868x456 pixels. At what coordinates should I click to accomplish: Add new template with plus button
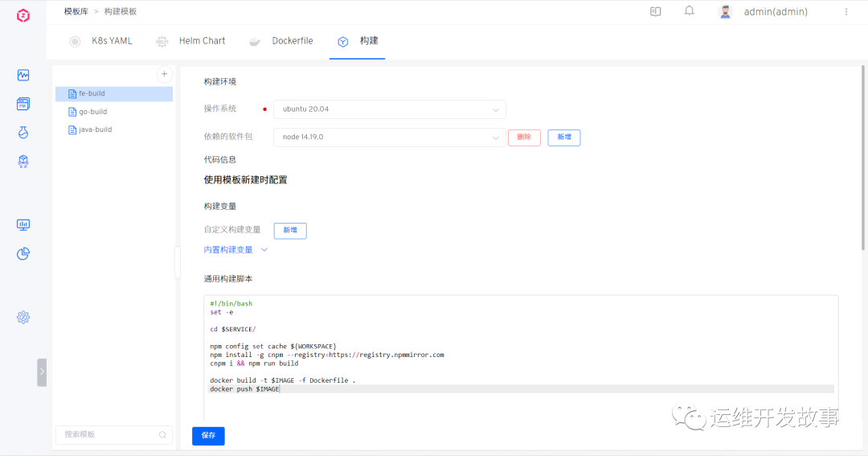165,74
